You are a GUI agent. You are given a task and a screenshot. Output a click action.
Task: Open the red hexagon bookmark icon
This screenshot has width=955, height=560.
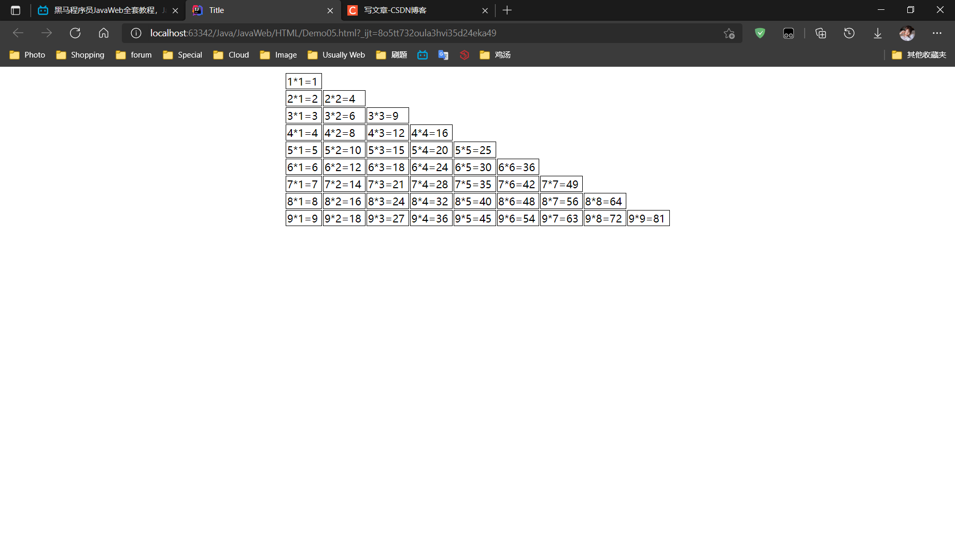tap(465, 55)
